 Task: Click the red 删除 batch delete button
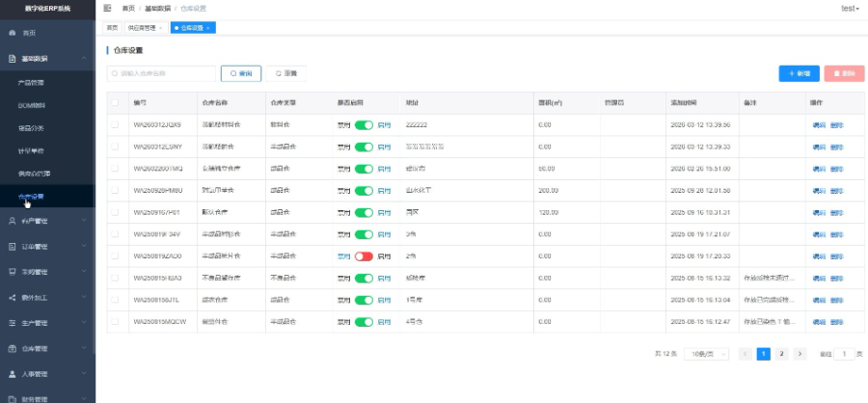[844, 73]
